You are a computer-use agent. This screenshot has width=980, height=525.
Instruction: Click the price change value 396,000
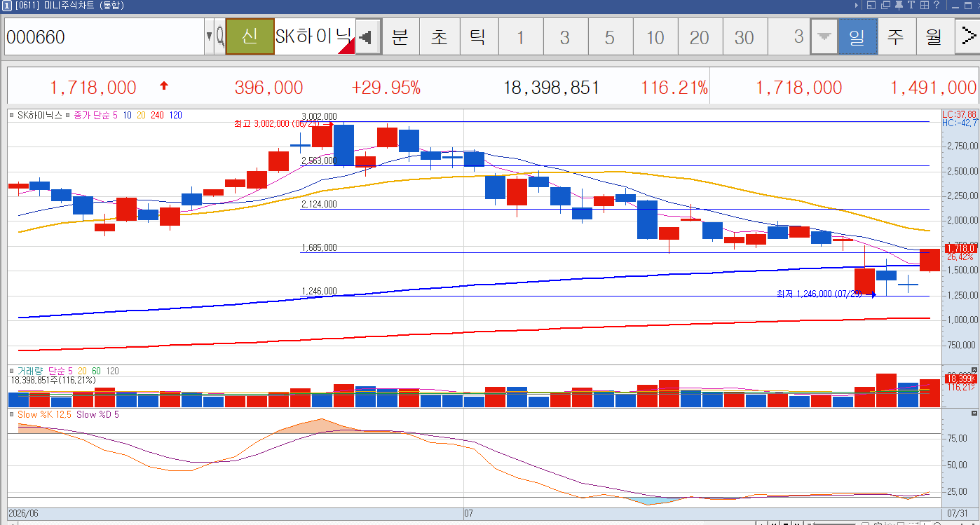[268, 88]
